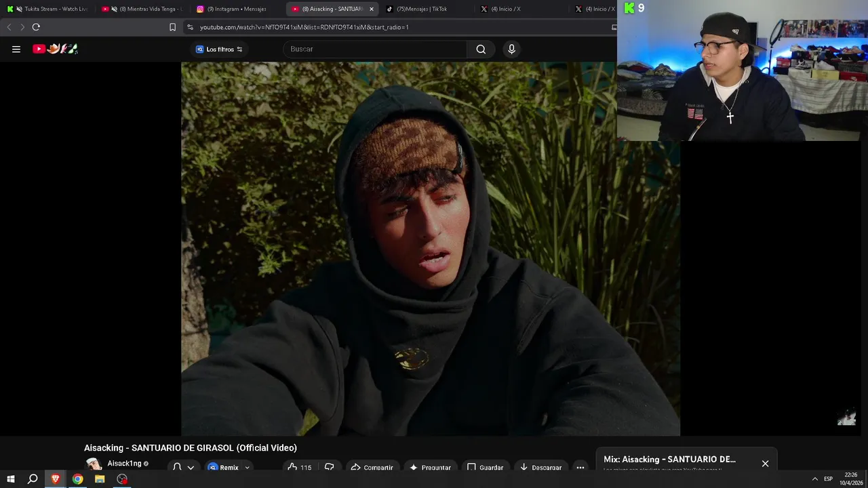Switch to the second Inicio / X tab
The width and height of the screenshot is (868, 488).
click(x=595, y=9)
